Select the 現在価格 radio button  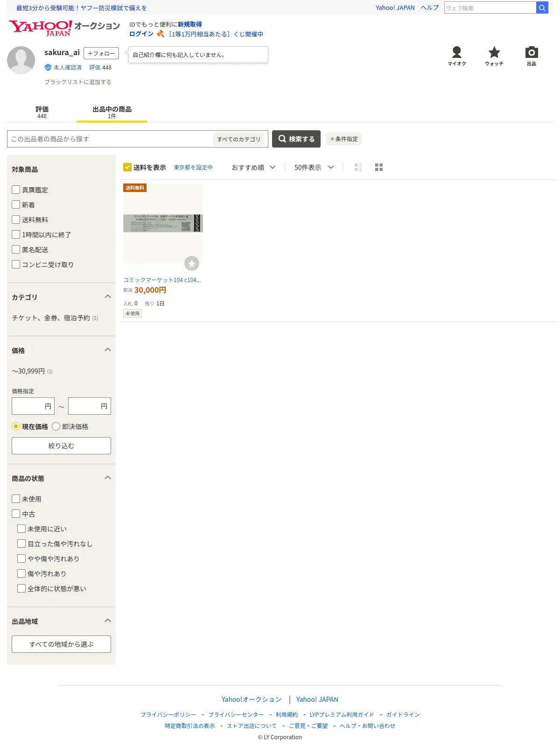click(x=16, y=426)
